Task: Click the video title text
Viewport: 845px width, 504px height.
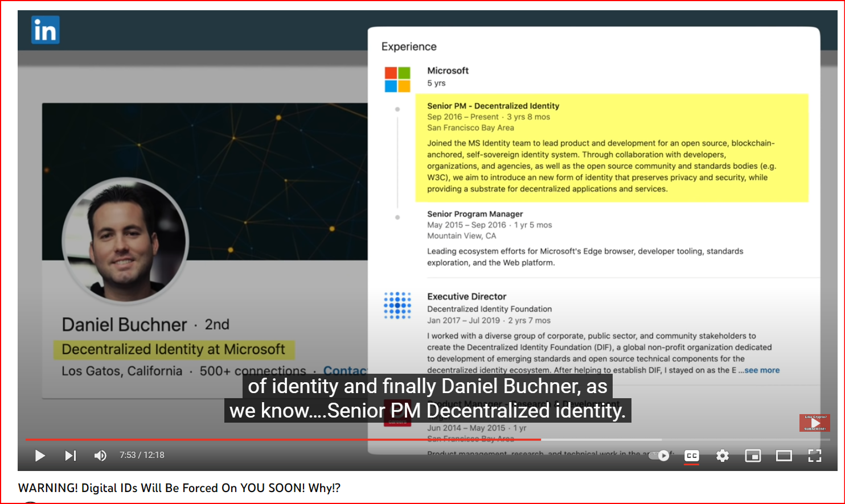Action: pyautogui.click(x=179, y=488)
